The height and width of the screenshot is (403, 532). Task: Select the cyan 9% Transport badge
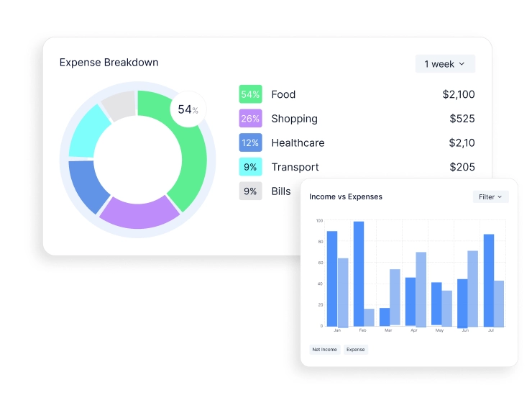[250, 167]
